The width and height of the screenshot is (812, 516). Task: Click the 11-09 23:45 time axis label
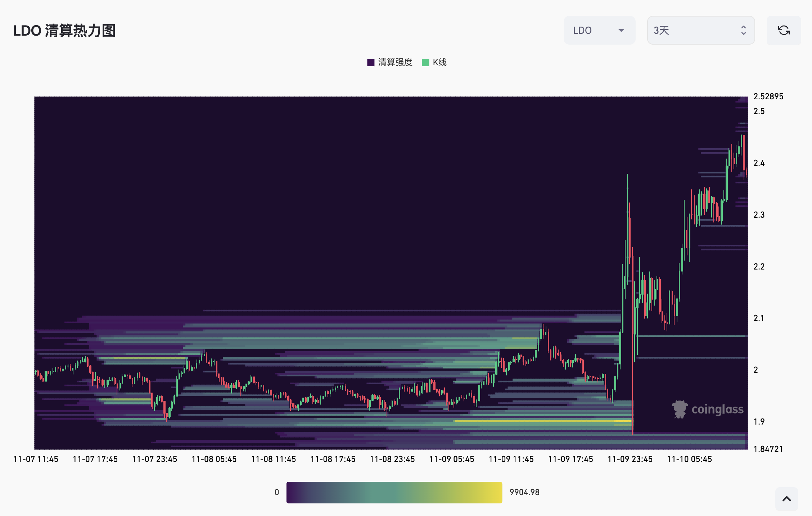pyautogui.click(x=630, y=459)
